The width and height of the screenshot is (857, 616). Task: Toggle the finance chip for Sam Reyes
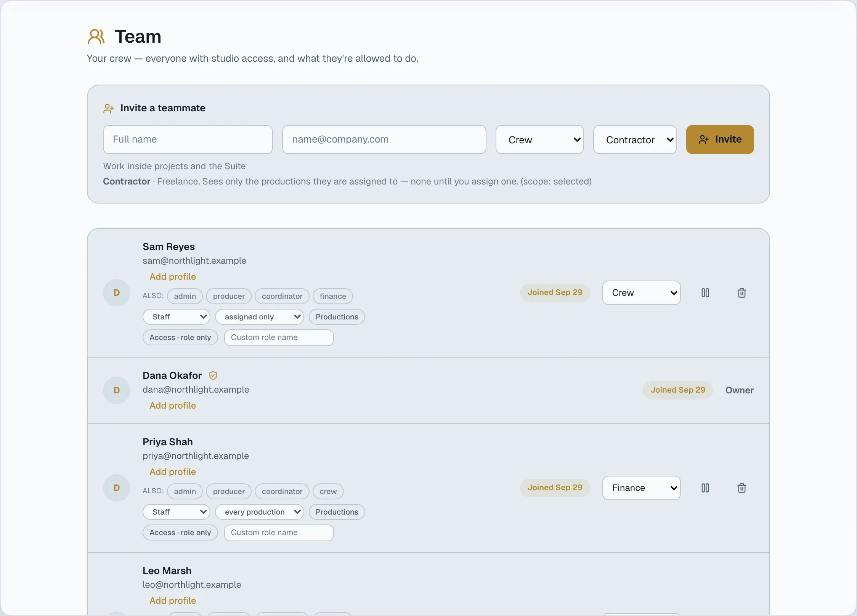click(x=333, y=296)
